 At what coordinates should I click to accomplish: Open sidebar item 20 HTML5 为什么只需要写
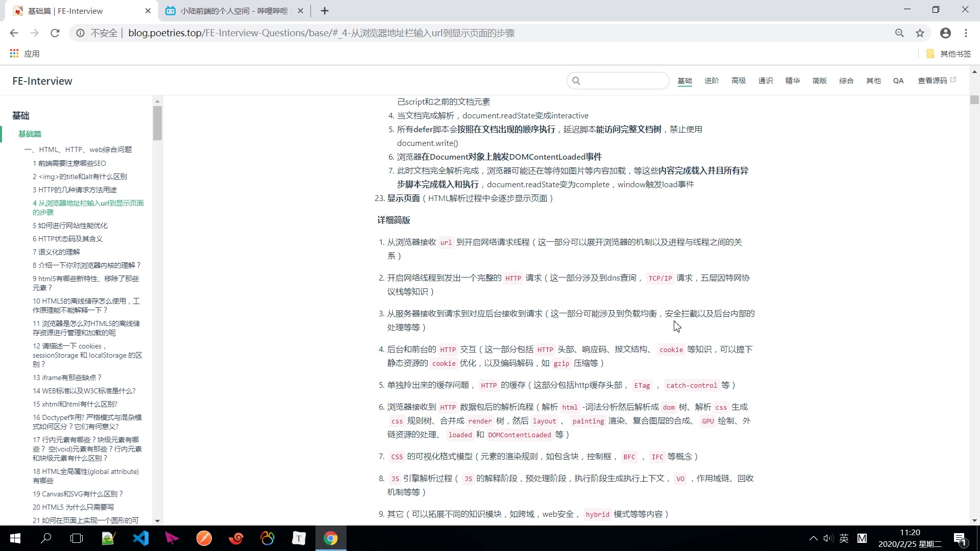point(73,507)
